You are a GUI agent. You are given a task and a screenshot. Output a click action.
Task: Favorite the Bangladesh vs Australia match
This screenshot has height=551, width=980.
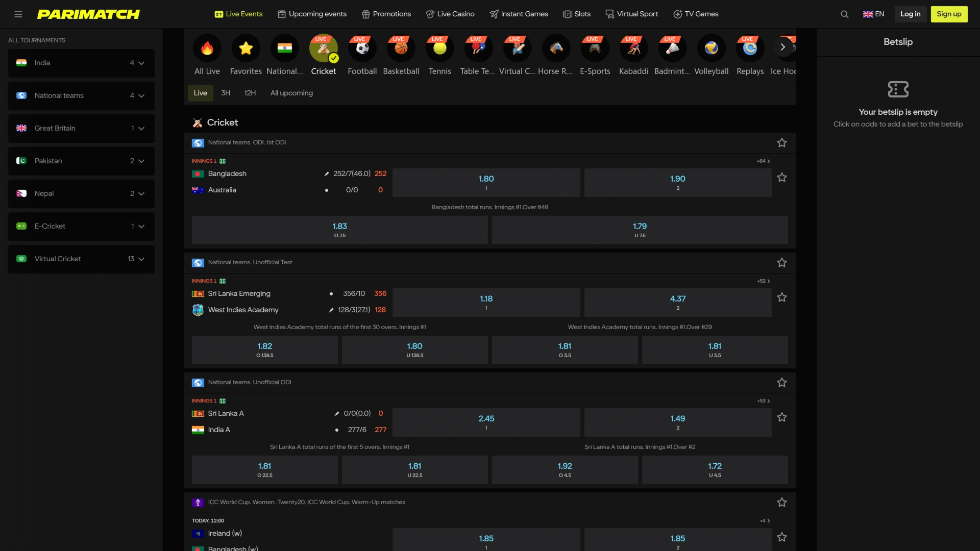pyautogui.click(x=782, y=178)
